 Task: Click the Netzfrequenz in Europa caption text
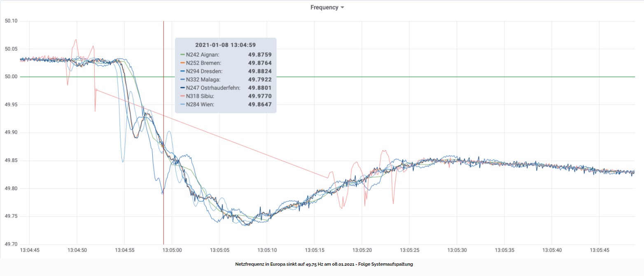coord(324,264)
